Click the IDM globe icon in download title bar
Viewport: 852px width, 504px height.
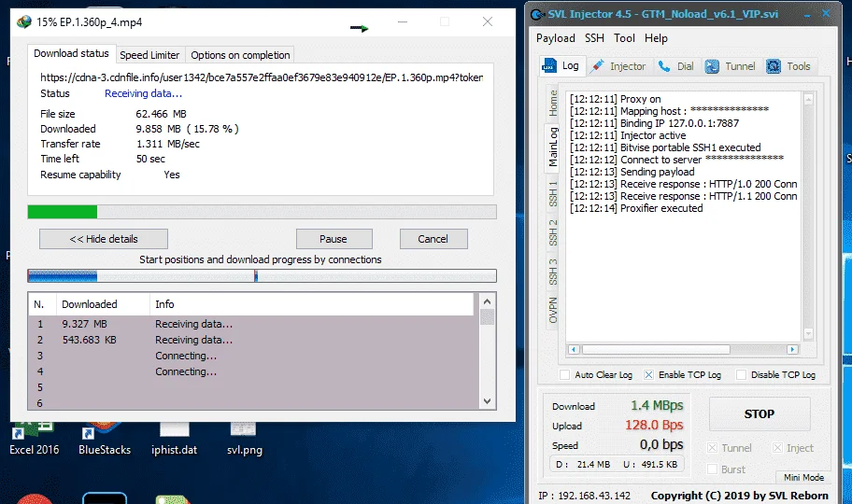tap(24, 21)
